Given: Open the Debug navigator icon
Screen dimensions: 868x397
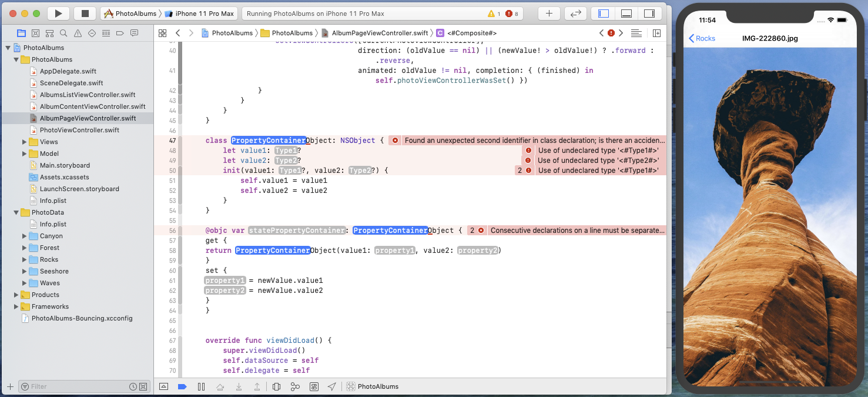Looking at the screenshot, I should click(x=106, y=33).
